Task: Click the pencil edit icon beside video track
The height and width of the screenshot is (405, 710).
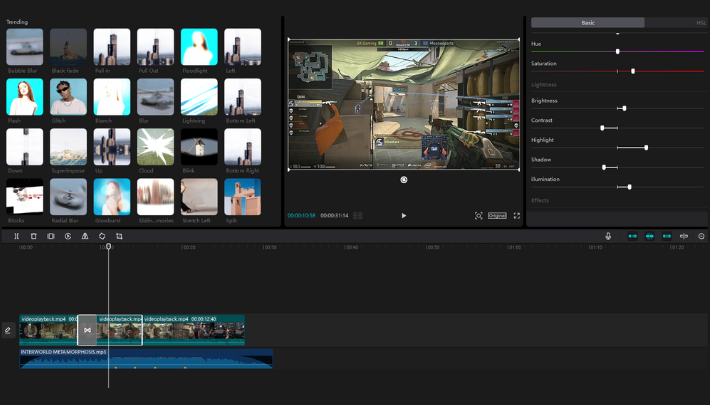Action: pyautogui.click(x=8, y=330)
